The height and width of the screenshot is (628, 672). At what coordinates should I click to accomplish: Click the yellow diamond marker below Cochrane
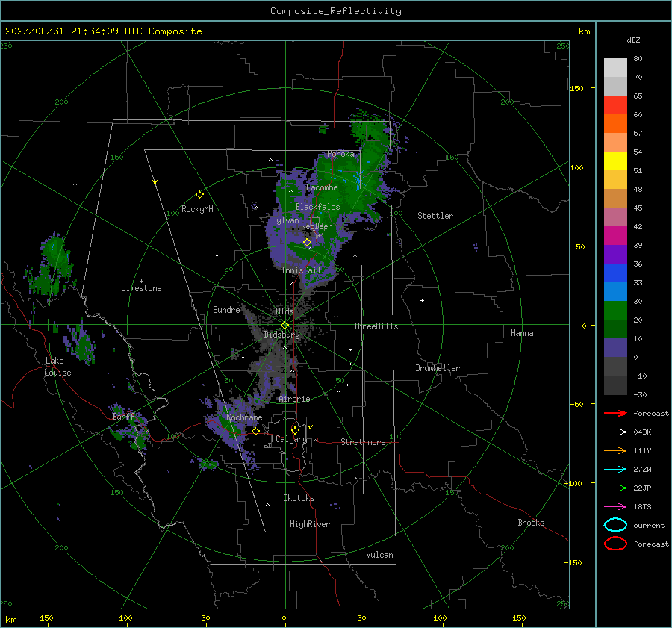tap(256, 431)
